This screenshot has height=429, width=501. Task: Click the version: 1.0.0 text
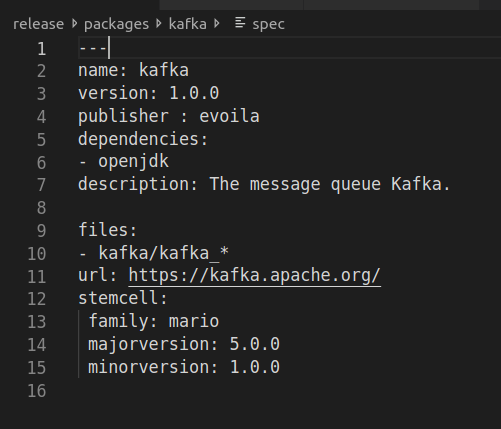[149, 93]
